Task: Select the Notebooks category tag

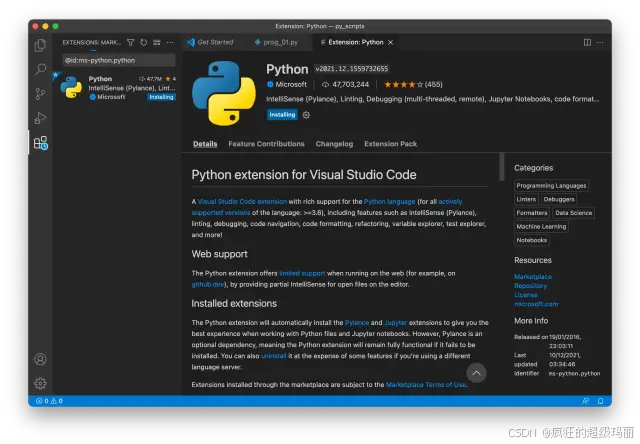Action: (x=531, y=240)
